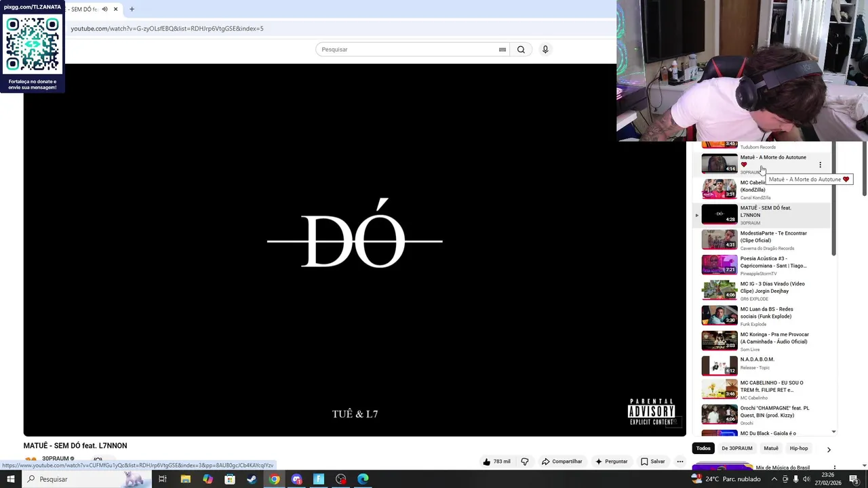Screen dimensions: 868x488
Task: Save the video with Salvar
Action: tap(653, 462)
